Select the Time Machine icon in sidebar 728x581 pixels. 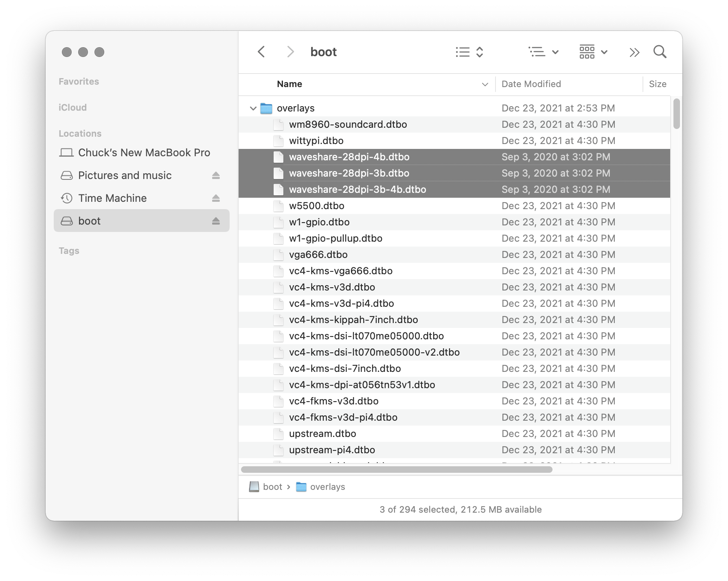66,198
